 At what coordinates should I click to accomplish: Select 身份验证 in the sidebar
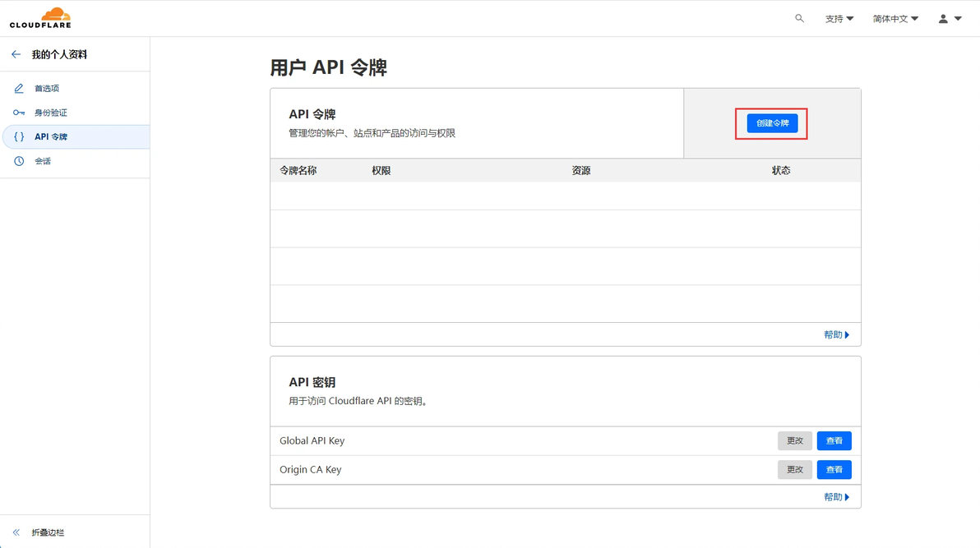click(75, 113)
